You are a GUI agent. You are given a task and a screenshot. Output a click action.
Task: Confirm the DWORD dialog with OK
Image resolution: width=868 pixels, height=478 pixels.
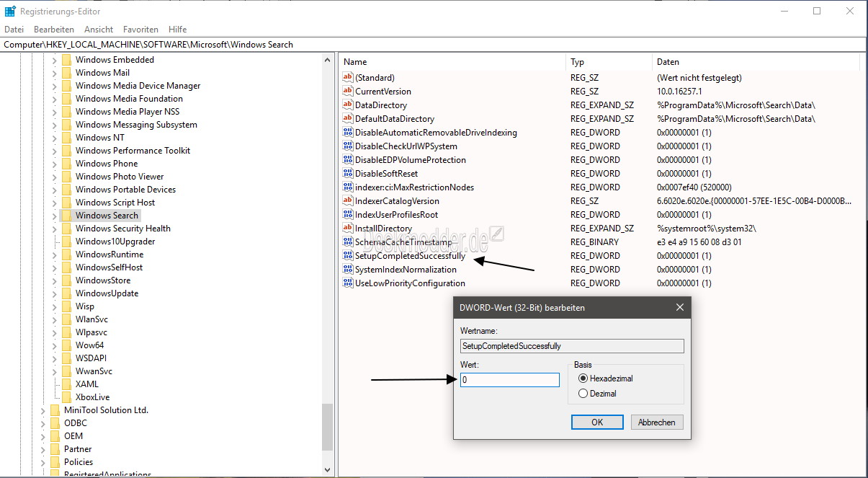pyautogui.click(x=597, y=422)
